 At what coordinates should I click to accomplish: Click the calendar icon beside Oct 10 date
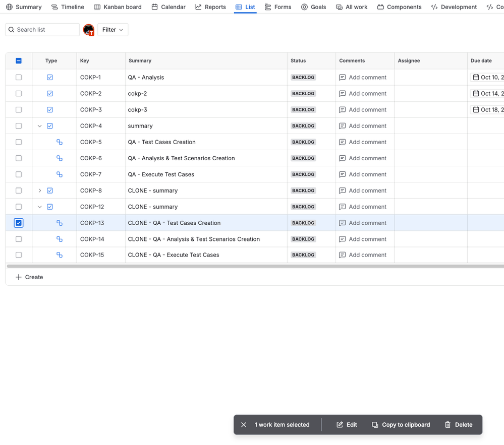(x=476, y=78)
